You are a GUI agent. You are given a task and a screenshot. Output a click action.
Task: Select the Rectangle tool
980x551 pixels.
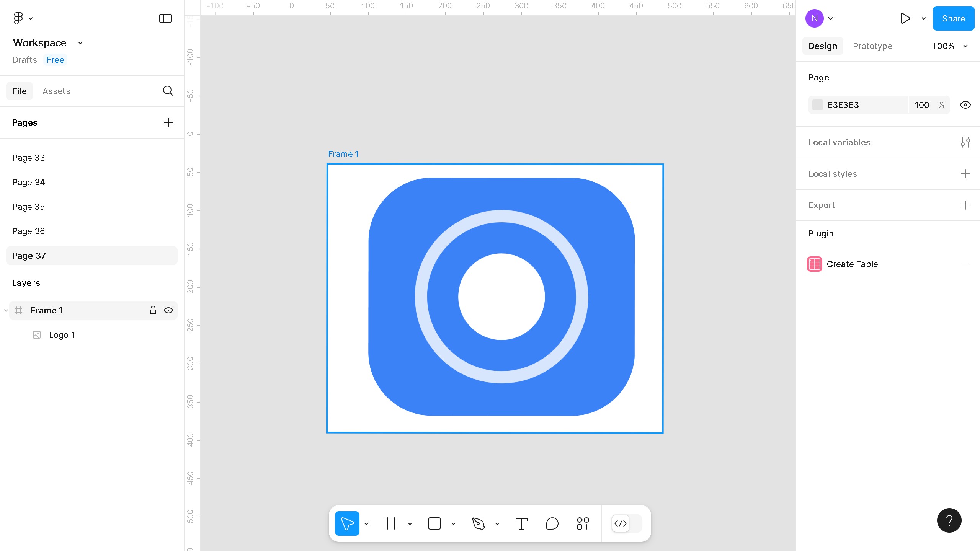[434, 523]
